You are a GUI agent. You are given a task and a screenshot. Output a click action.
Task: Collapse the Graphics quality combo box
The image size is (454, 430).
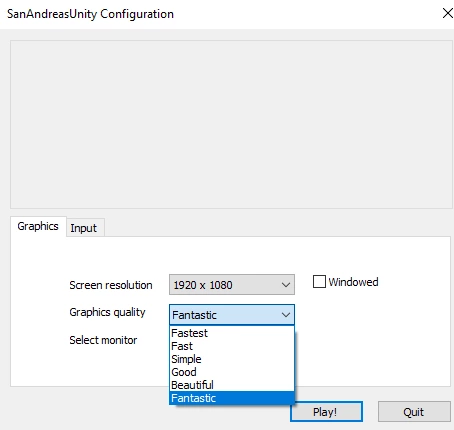(x=232, y=315)
